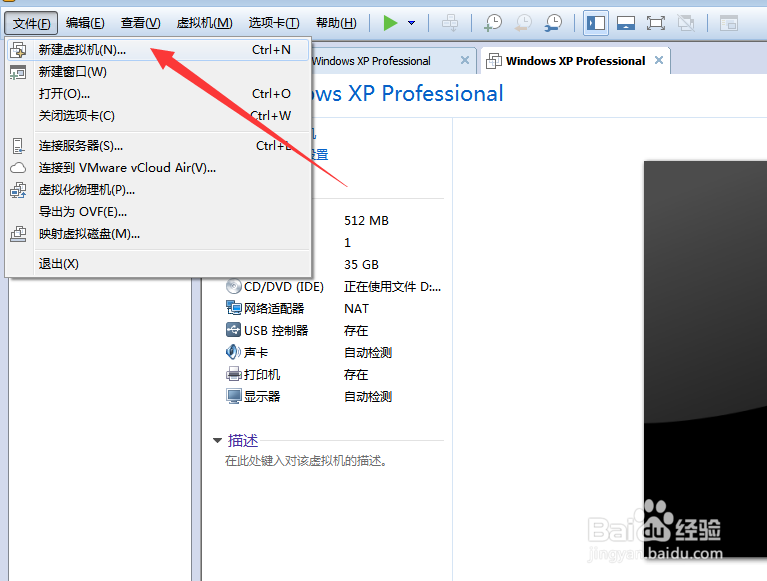Open the 查看(V) menu

(x=140, y=23)
